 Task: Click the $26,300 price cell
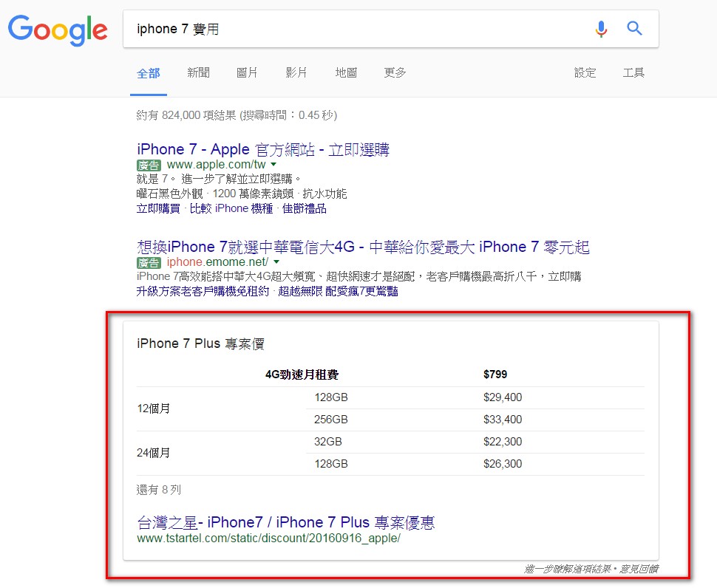pos(503,464)
